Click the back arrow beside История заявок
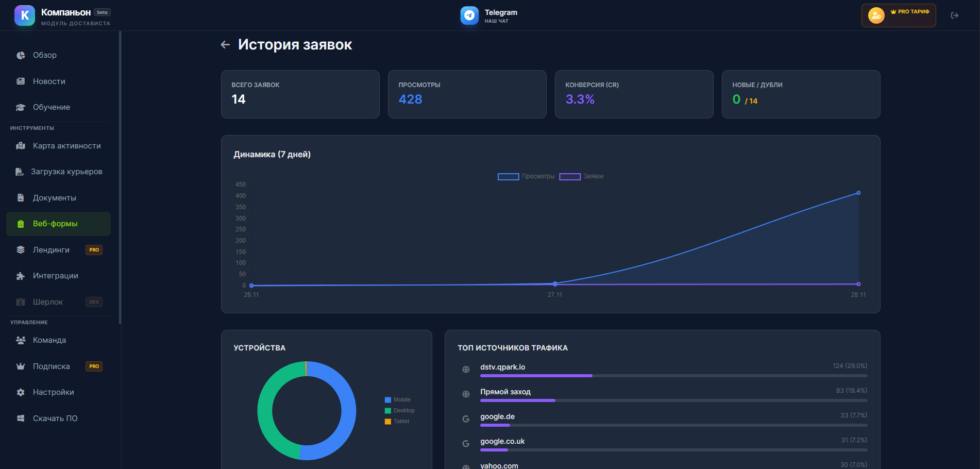Viewport: 980px width, 469px height. pos(225,45)
